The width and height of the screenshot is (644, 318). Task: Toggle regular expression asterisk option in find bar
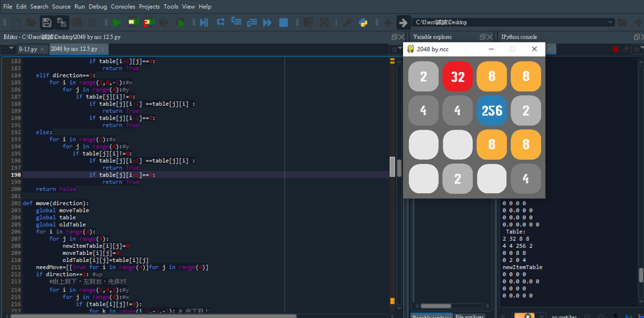pos(616,317)
